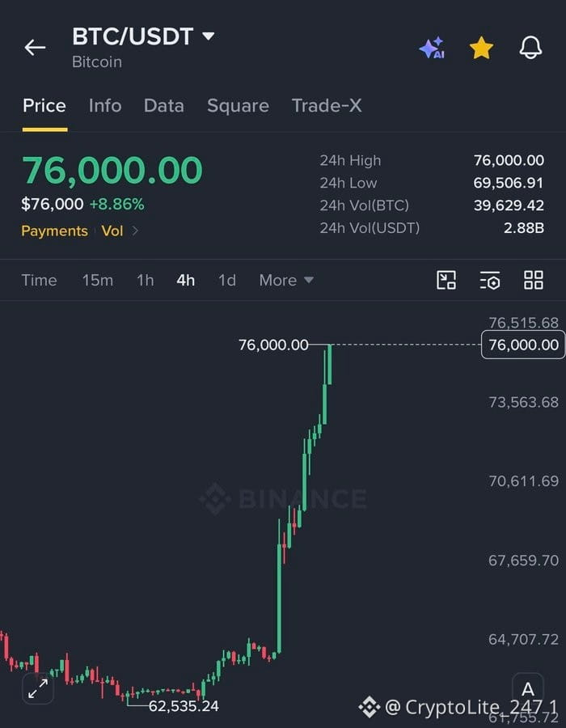566x728 pixels.
Task: Toggle the auto-scale A button
Action: (x=528, y=688)
